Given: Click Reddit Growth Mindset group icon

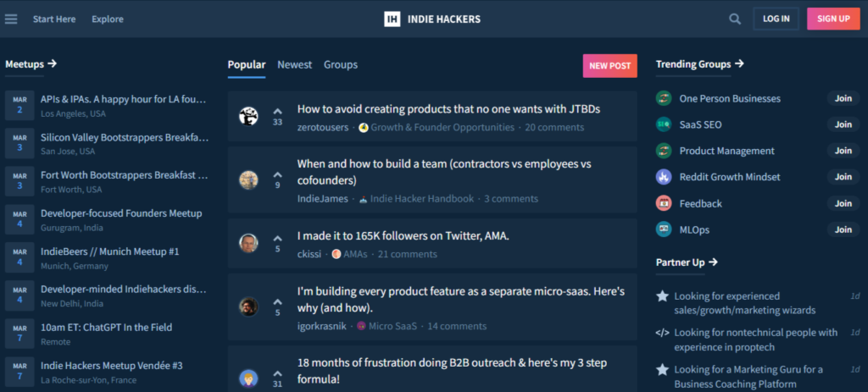Looking at the screenshot, I should [x=664, y=177].
